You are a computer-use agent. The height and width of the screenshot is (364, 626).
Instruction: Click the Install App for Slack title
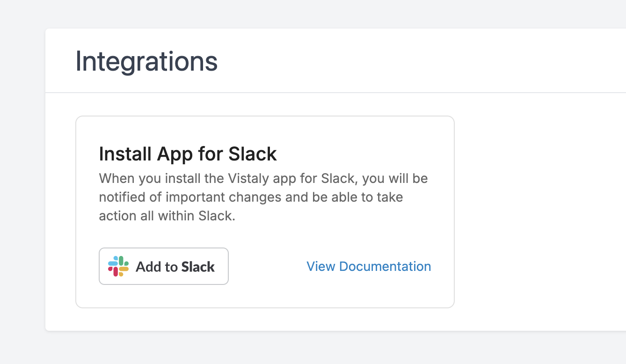point(188,153)
